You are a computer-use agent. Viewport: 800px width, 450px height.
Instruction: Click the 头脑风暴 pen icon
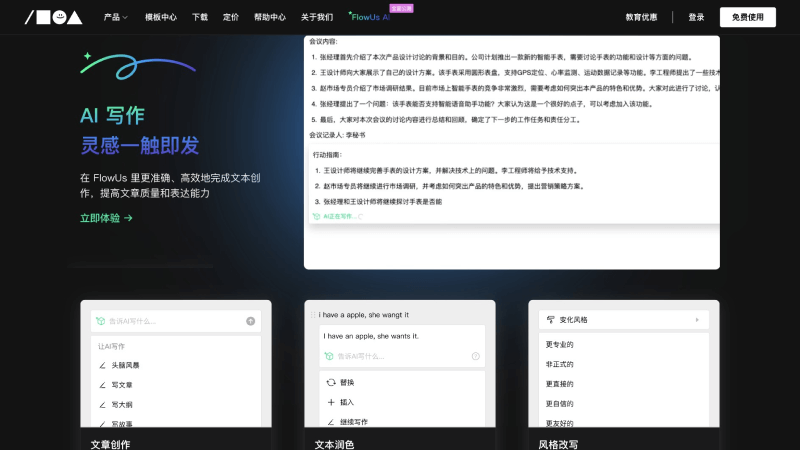click(102, 365)
